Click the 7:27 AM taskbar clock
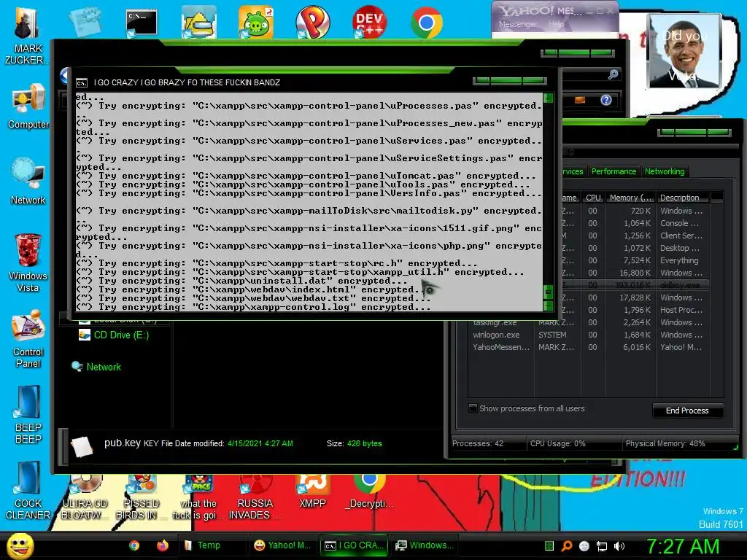Screen dimensions: 747x560 (682, 546)
